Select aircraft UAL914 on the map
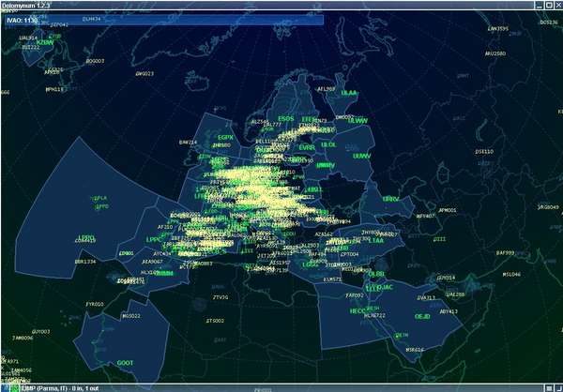Screen dimensions: 563x392 pyautogui.click(x=28, y=38)
